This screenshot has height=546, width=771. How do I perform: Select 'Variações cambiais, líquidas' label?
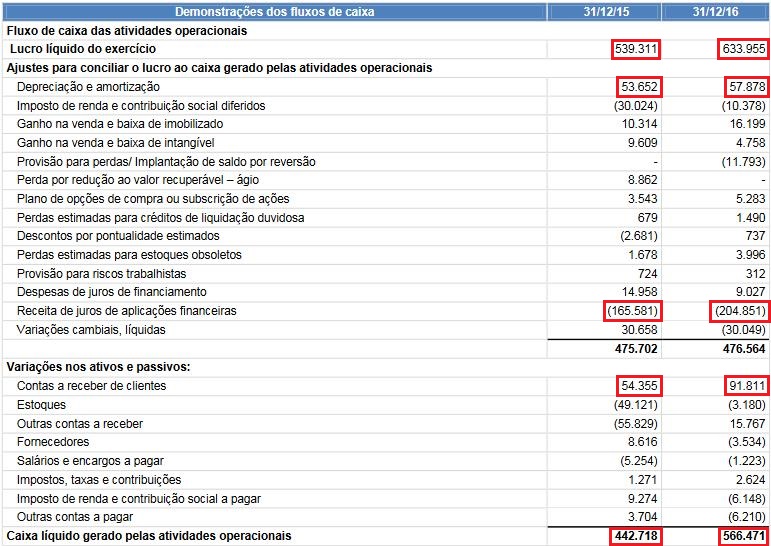point(91,330)
